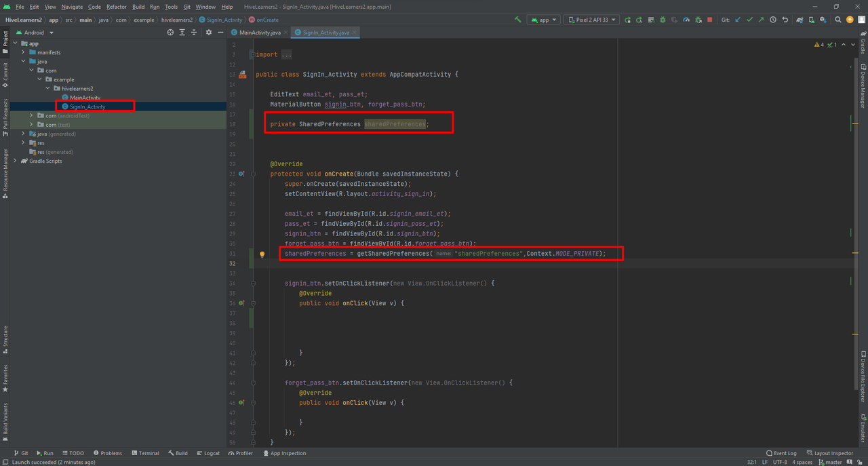Open the Device Manager toolbar icon
The width and height of the screenshot is (868, 466).
[811, 20]
